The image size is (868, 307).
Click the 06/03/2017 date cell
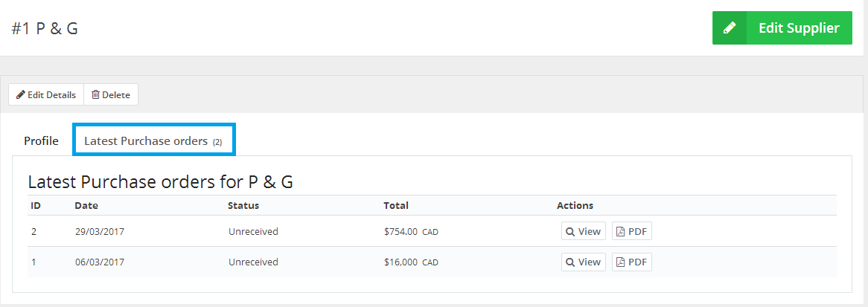[100, 262]
